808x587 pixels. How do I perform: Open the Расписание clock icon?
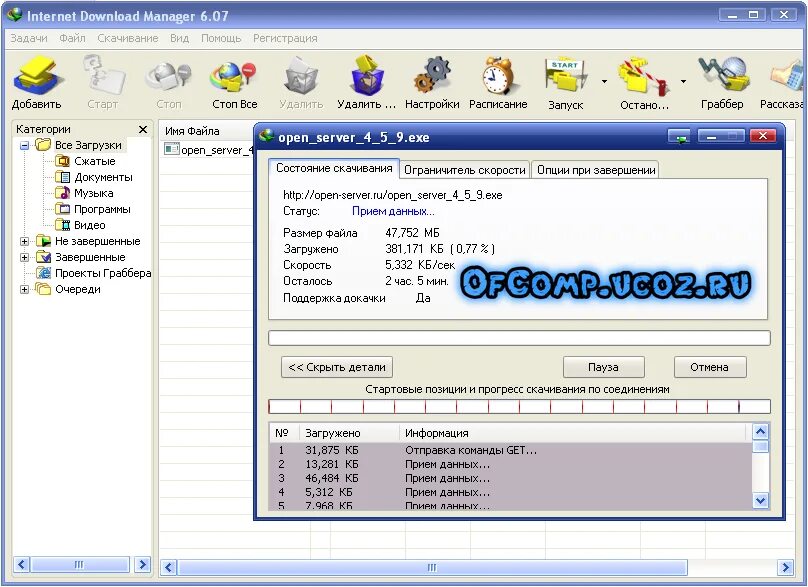pos(498,75)
